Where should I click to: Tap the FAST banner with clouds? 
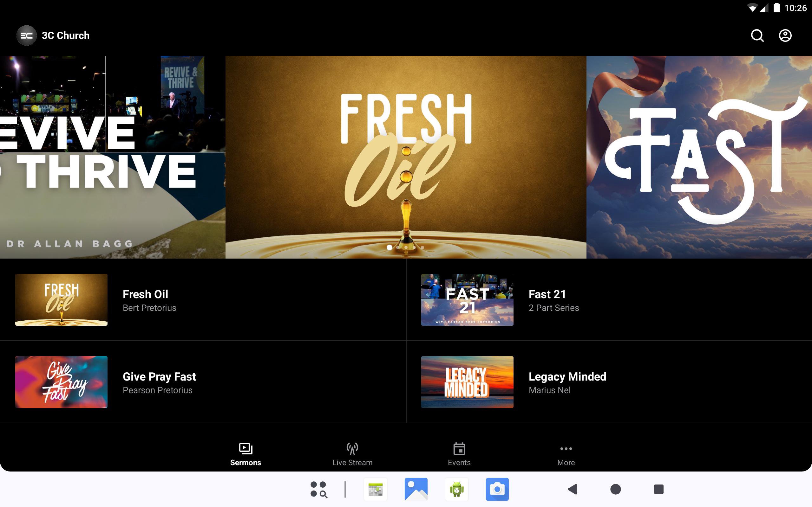pyautogui.click(x=699, y=157)
